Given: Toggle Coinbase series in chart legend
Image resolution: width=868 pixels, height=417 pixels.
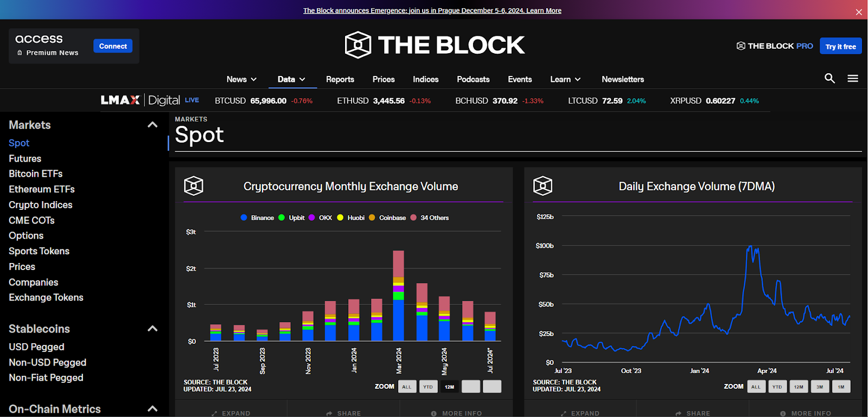Looking at the screenshot, I should pyautogui.click(x=387, y=217).
